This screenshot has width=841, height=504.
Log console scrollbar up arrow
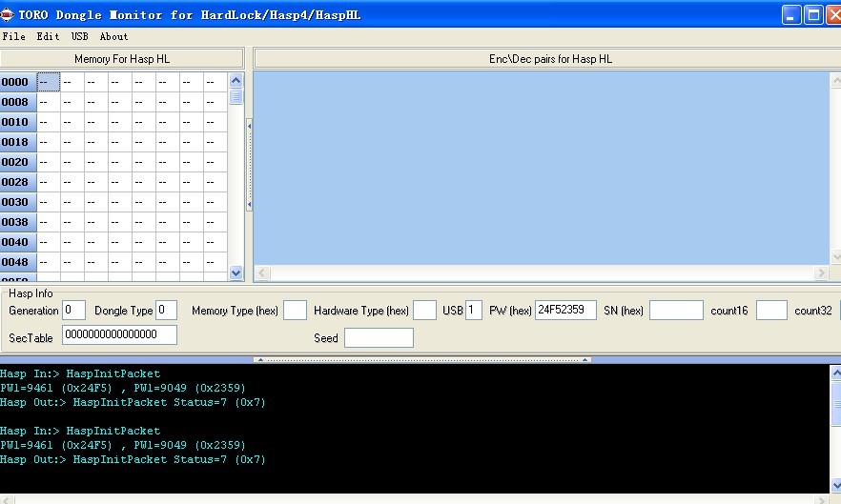coord(835,373)
